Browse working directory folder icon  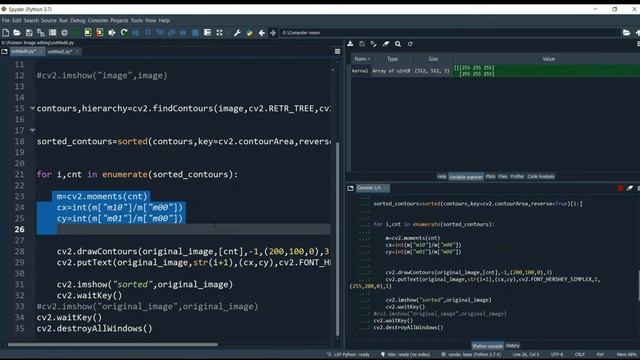click(627, 33)
